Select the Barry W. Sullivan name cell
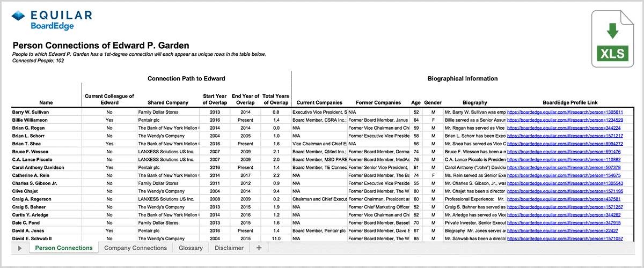The height and width of the screenshot is (268, 644). point(46,112)
